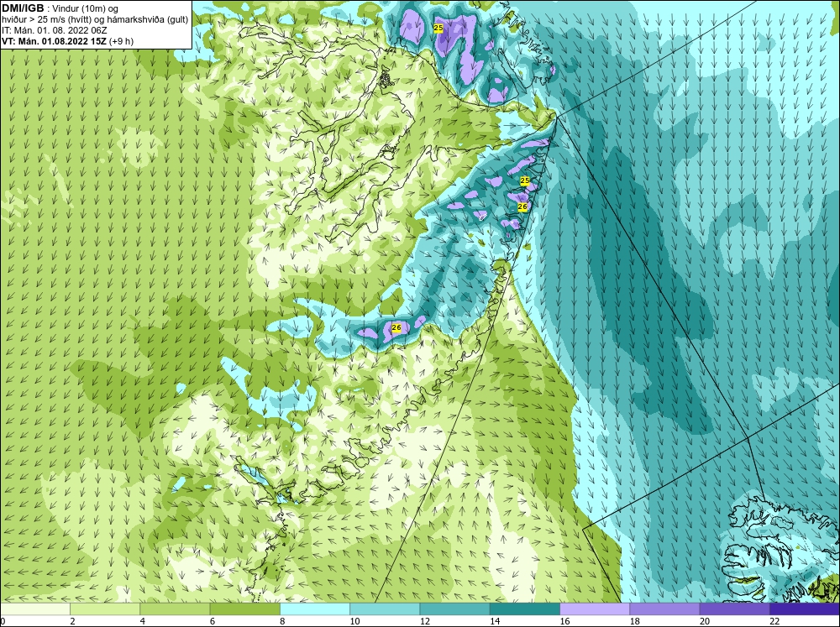The height and width of the screenshot is (627, 840).
Task: Click the yellow 25 gust label just above the coastal 26
Action: pyautogui.click(x=525, y=181)
